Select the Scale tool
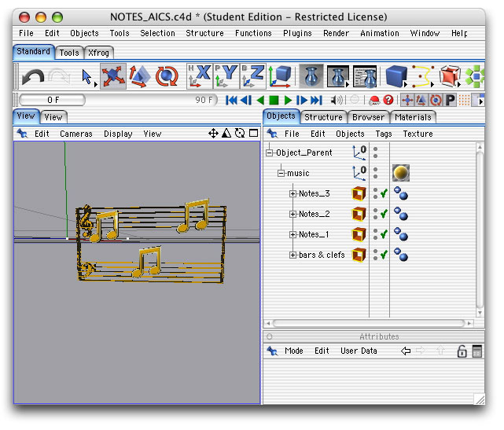The image size is (504, 430). tap(140, 76)
